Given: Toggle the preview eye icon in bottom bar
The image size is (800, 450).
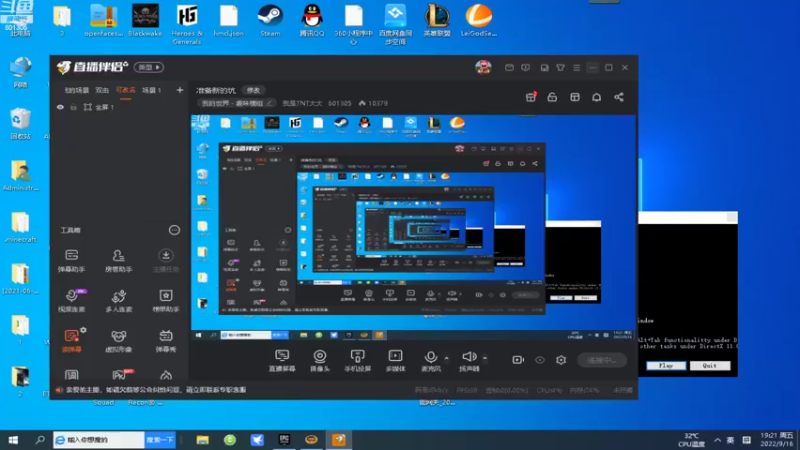Looking at the screenshot, I should (x=540, y=360).
